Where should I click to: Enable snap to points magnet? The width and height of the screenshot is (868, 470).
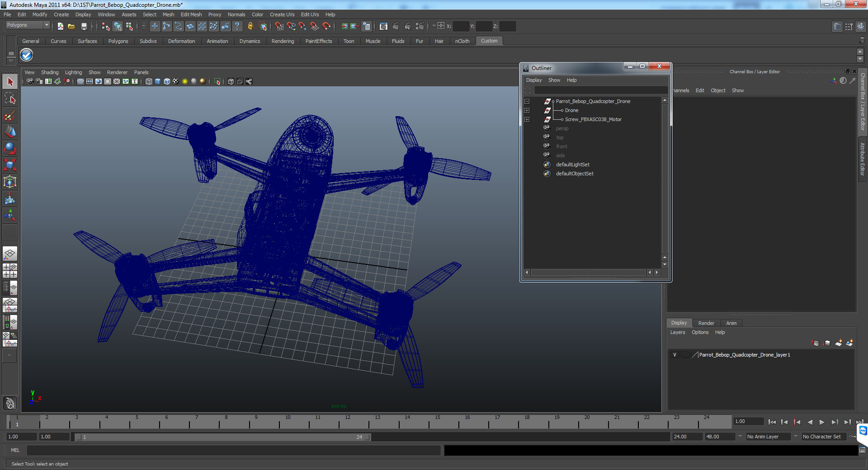(303, 26)
